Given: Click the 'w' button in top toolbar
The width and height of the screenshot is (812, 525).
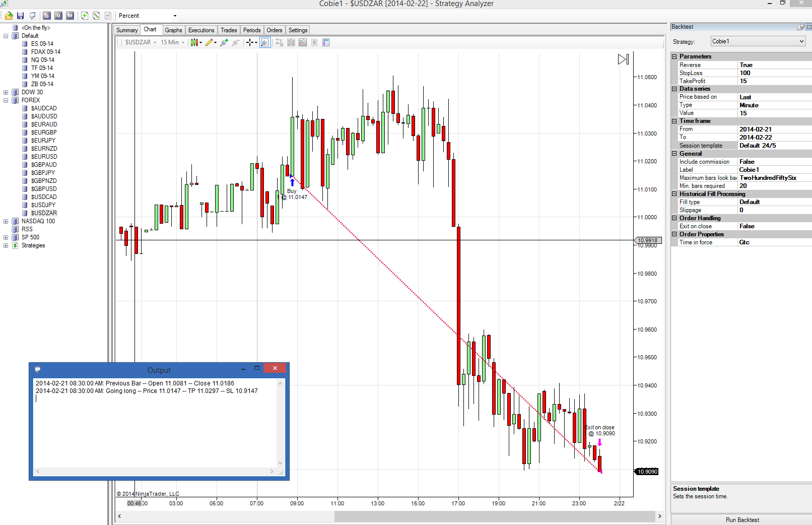Looking at the screenshot, I should (x=70, y=16).
